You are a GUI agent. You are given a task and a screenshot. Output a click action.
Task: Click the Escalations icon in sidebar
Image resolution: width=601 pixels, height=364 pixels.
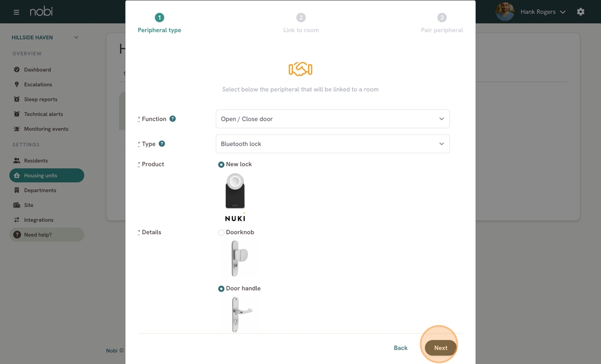pos(17,84)
